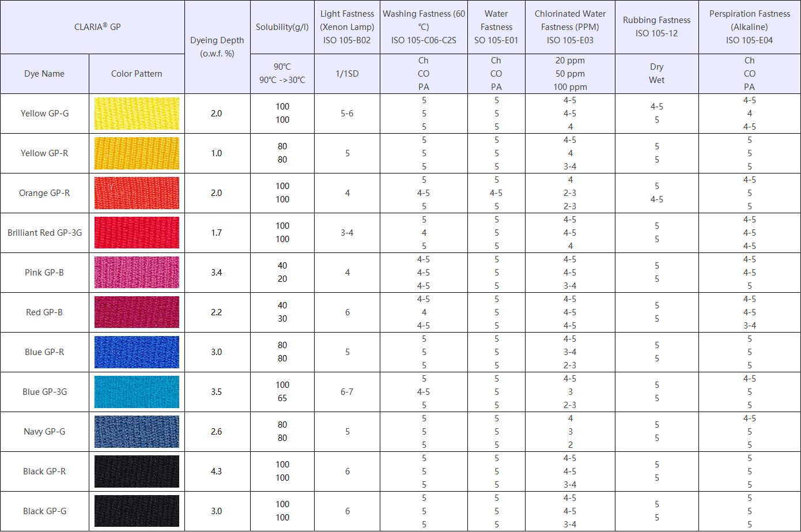
Task: Select the 20 ppm 50 ppm 100 ppm subheader
Action: [x=570, y=74]
